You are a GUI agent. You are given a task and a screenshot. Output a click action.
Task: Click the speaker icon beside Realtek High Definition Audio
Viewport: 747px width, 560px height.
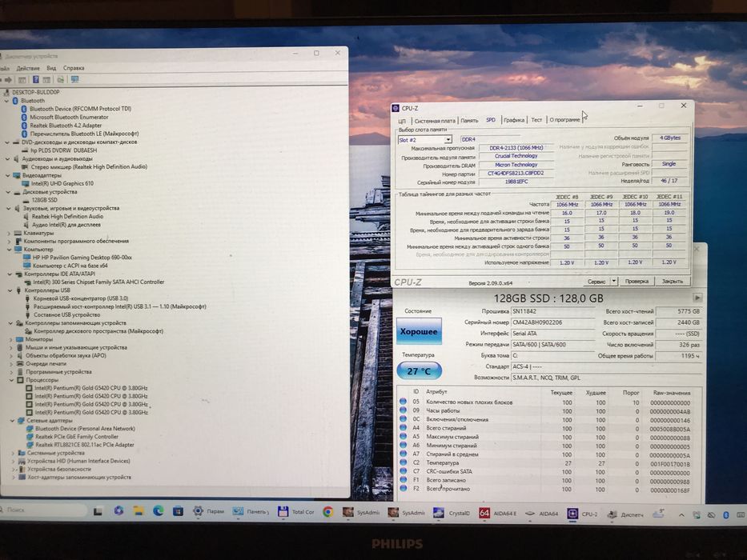[x=26, y=216]
